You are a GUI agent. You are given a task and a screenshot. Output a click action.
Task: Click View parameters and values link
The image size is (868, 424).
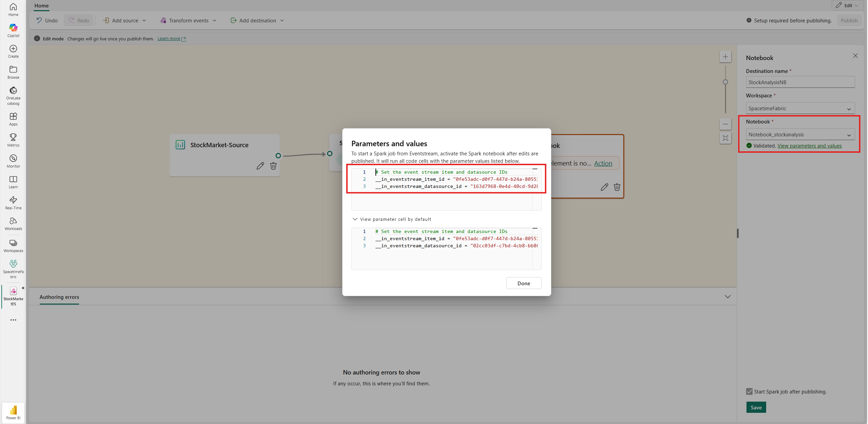(809, 146)
